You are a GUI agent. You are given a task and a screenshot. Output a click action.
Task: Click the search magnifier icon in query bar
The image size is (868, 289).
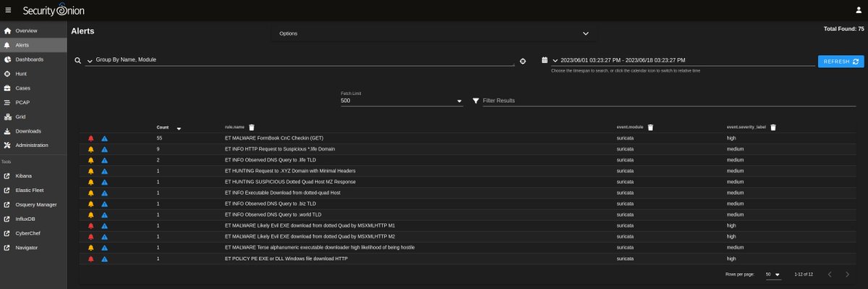(78, 62)
